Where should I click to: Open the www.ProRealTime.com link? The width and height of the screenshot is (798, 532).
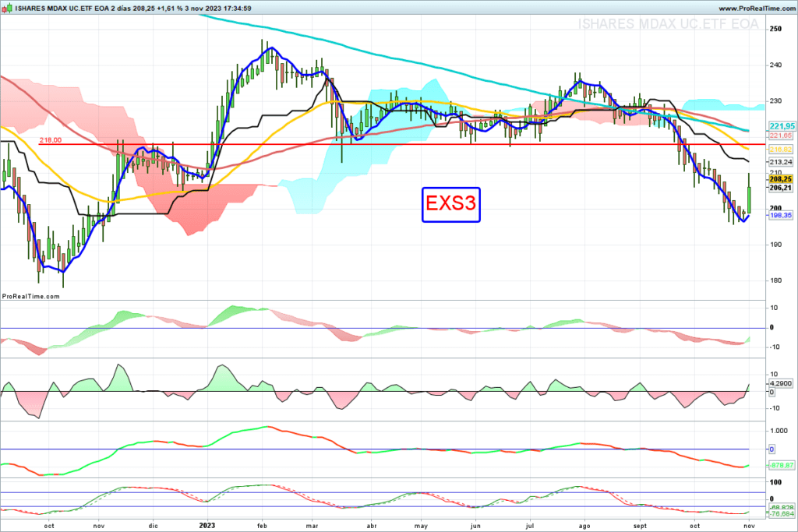[757, 8]
